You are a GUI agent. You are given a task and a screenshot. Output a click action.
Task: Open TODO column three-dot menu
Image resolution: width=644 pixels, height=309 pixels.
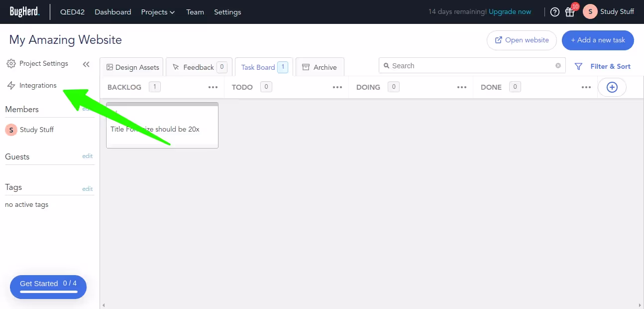point(337,87)
